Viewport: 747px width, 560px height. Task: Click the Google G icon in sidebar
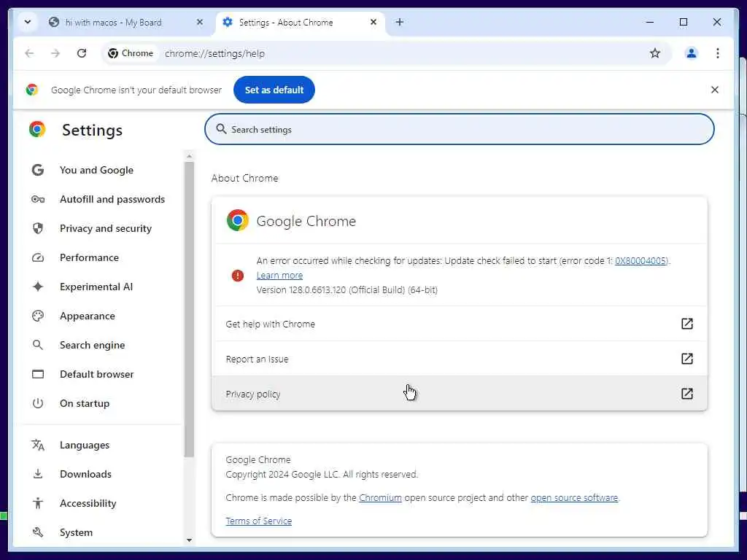[x=38, y=170]
